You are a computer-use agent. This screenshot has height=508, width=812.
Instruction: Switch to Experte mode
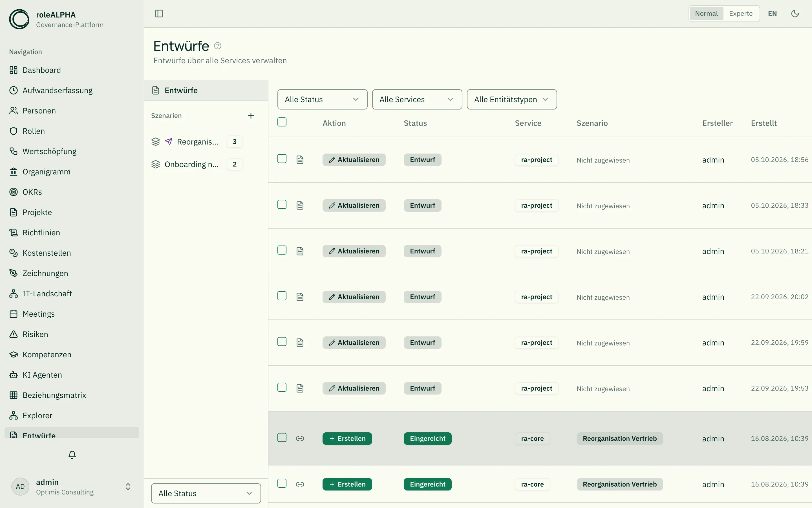[x=741, y=14]
